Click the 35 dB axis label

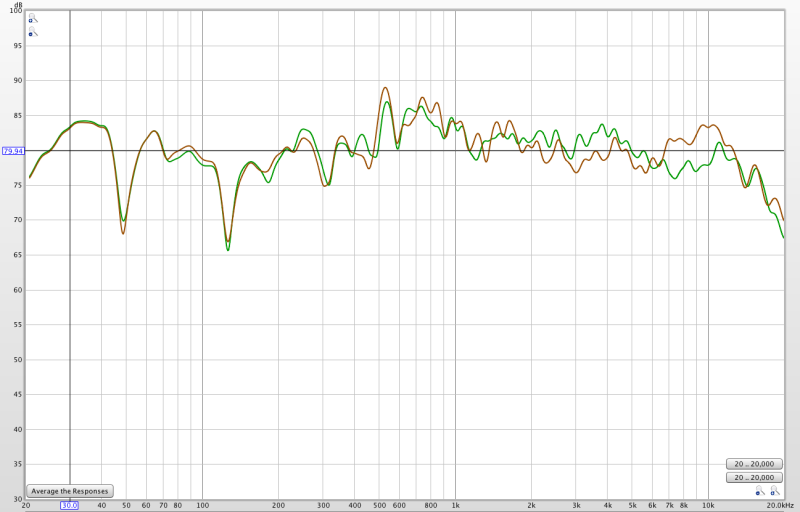tap(18, 464)
